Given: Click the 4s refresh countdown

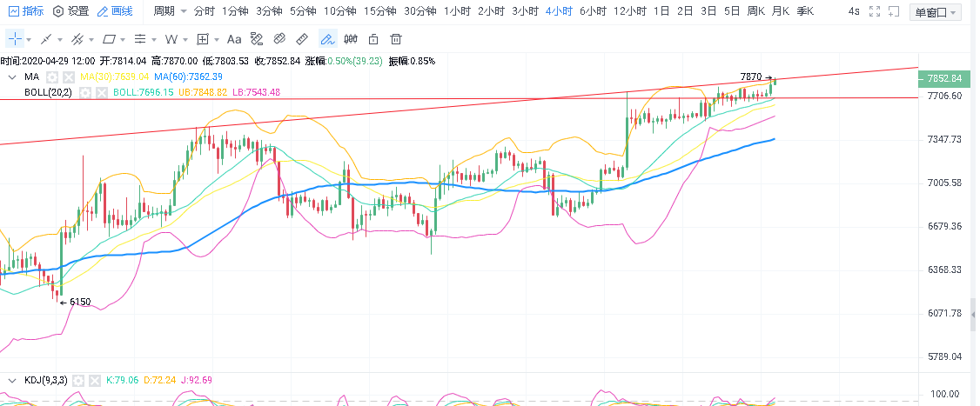Looking at the screenshot, I should coord(854,11).
